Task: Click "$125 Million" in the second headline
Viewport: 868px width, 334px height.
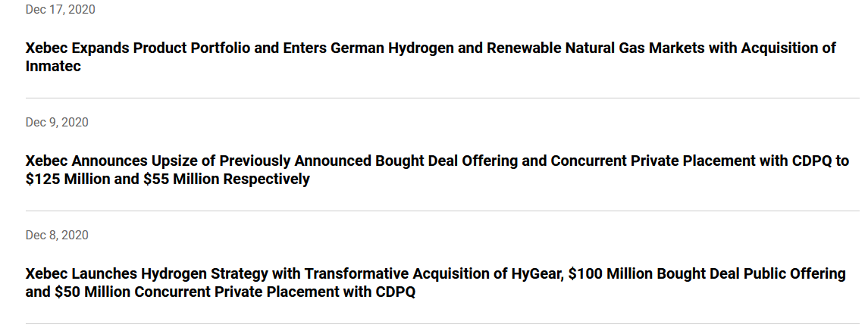Action: pyautogui.click(x=65, y=179)
